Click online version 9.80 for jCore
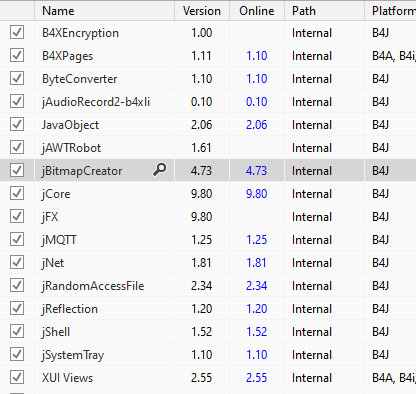Viewport: 416px width, 394px height. pyautogui.click(x=257, y=194)
